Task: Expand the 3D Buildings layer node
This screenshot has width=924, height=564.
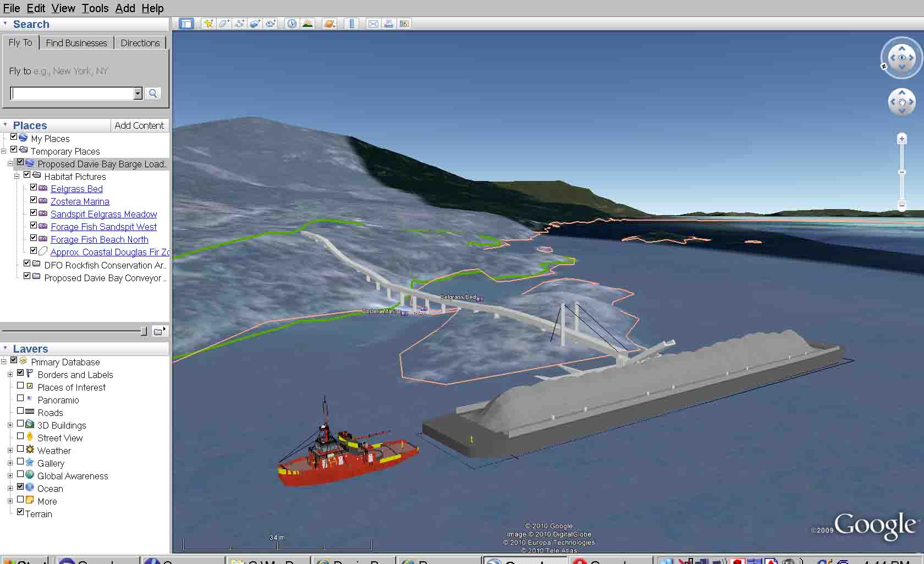Action: 10,425
